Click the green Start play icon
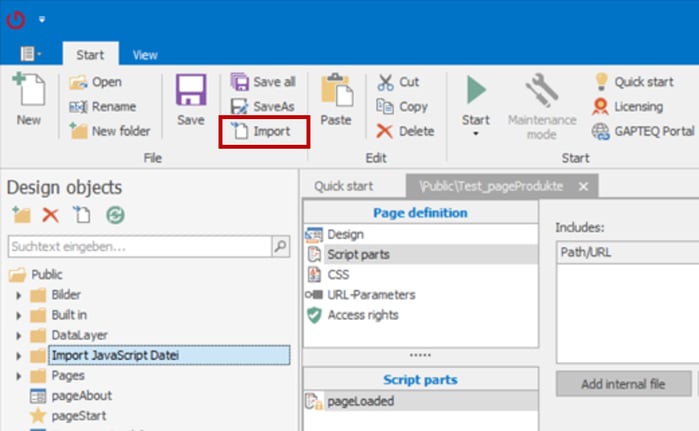Screen dimensions: 699x431 [x=476, y=90]
